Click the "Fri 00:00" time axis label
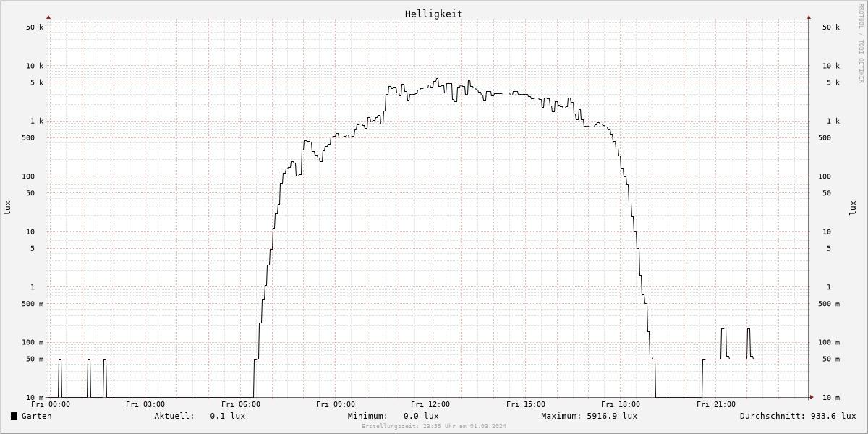Image resolution: width=868 pixels, height=434 pixels. click(x=51, y=404)
